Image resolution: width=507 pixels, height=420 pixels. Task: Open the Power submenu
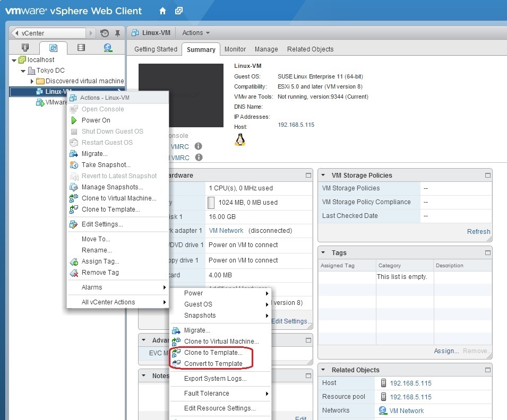coord(220,293)
